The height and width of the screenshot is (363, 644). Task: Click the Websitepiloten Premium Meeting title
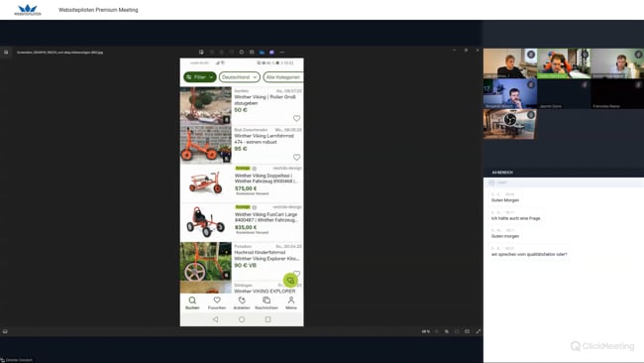(98, 10)
